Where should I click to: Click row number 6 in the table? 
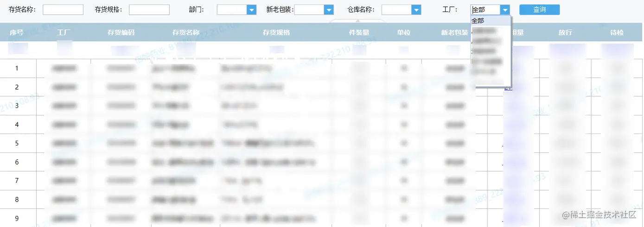[x=322, y=162]
